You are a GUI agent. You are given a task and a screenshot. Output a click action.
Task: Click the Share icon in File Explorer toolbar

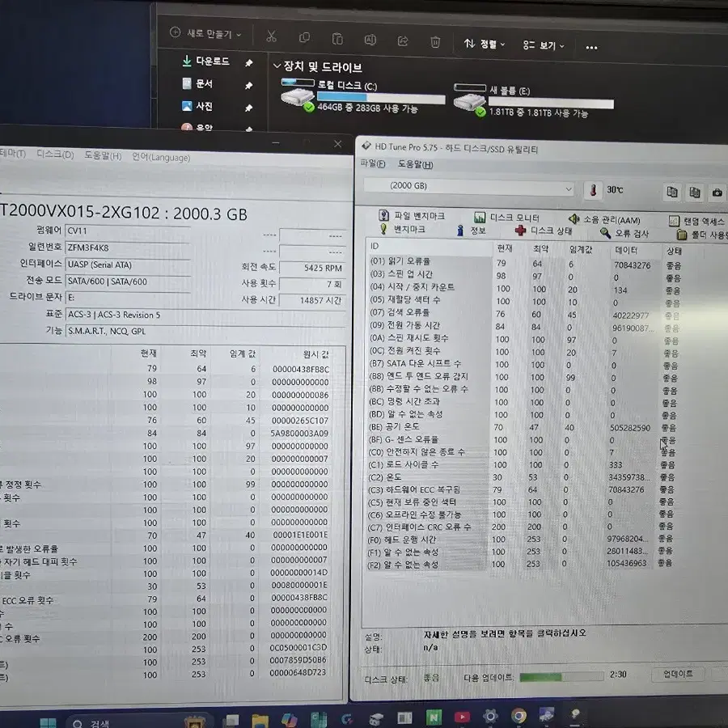(403, 41)
